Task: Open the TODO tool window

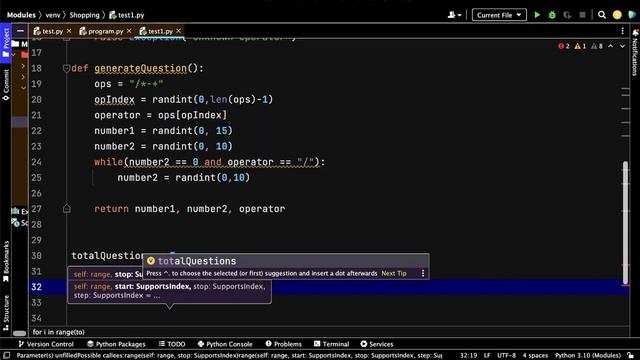Action: pyautogui.click(x=172, y=344)
